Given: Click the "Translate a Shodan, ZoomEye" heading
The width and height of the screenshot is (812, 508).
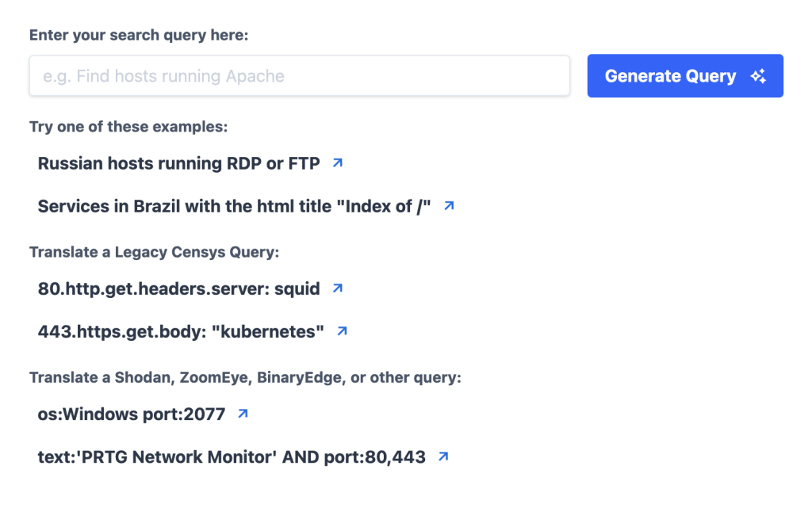Looking at the screenshot, I should coord(245,378).
